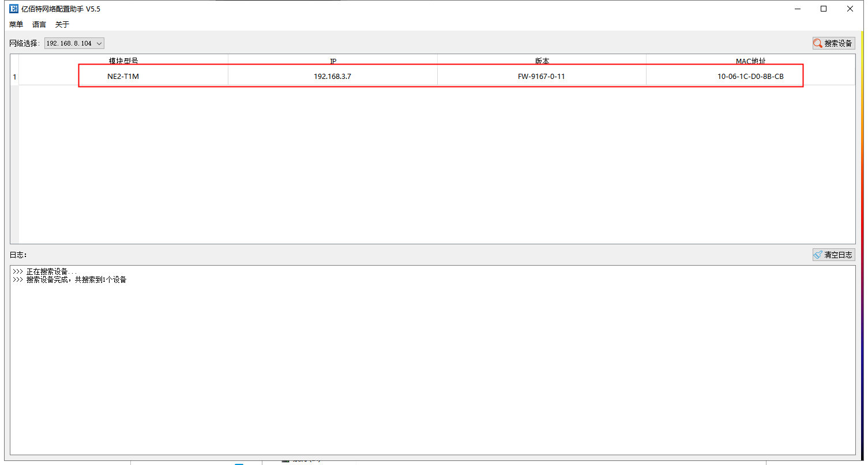Open the 语言 menu

point(39,24)
